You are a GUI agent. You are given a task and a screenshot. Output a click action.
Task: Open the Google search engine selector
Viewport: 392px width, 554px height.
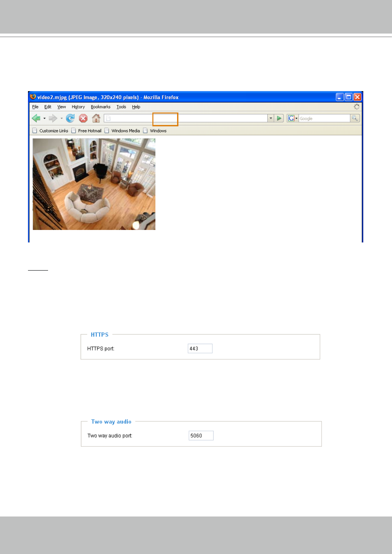click(292, 118)
